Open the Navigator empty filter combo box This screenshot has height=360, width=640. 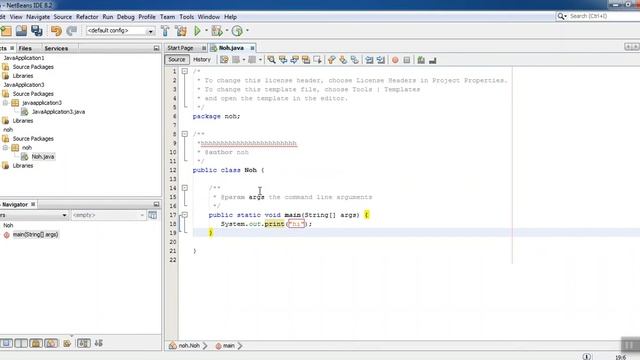(108, 215)
